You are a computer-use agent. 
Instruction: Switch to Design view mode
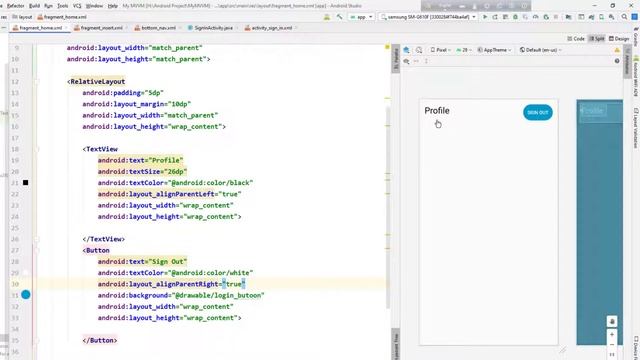pos(619,39)
